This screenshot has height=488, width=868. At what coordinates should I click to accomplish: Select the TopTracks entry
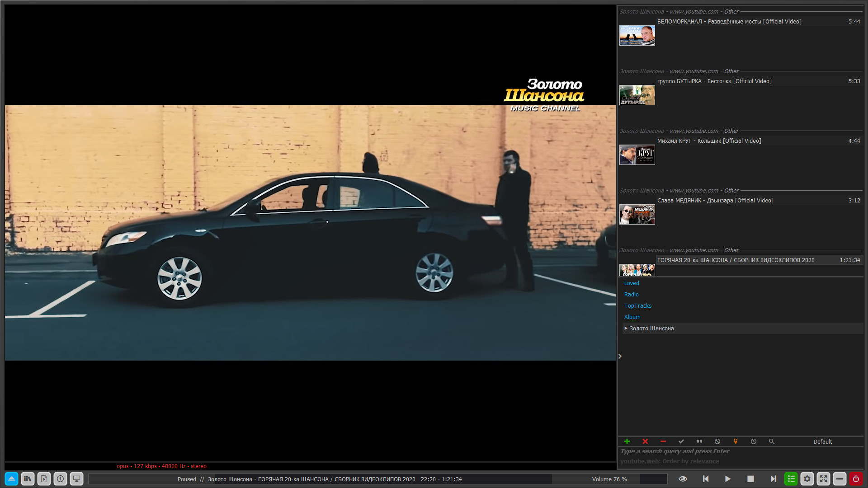point(637,306)
